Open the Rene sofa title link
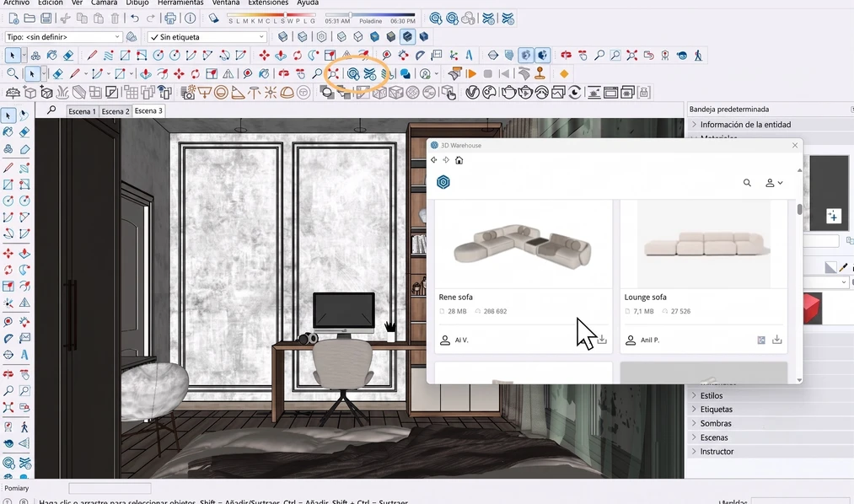854x504 pixels. pos(456,298)
